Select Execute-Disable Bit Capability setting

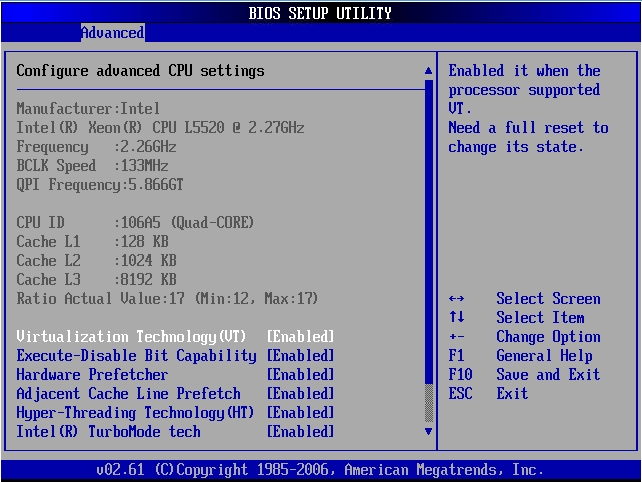pyautogui.click(x=136, y=355)
